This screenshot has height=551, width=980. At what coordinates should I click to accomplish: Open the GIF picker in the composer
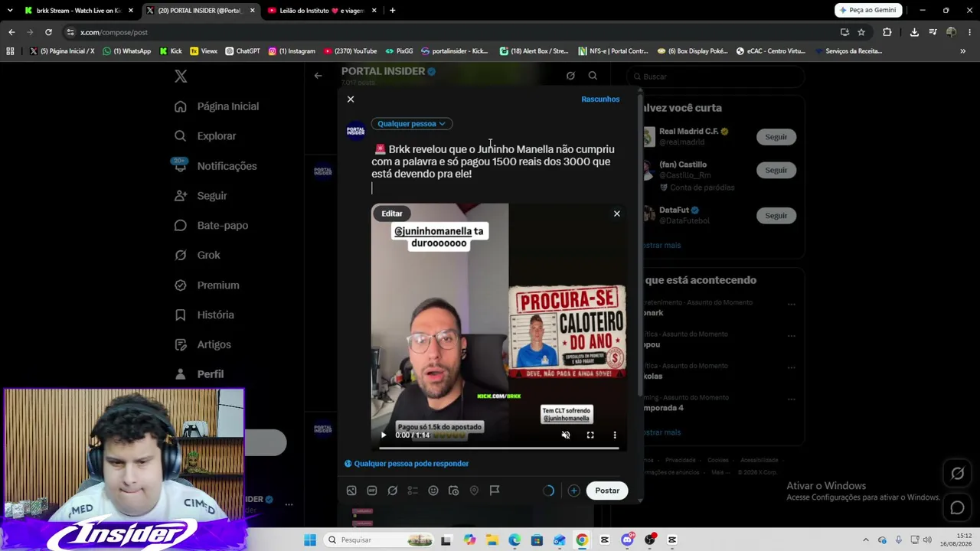pos(372,491)
